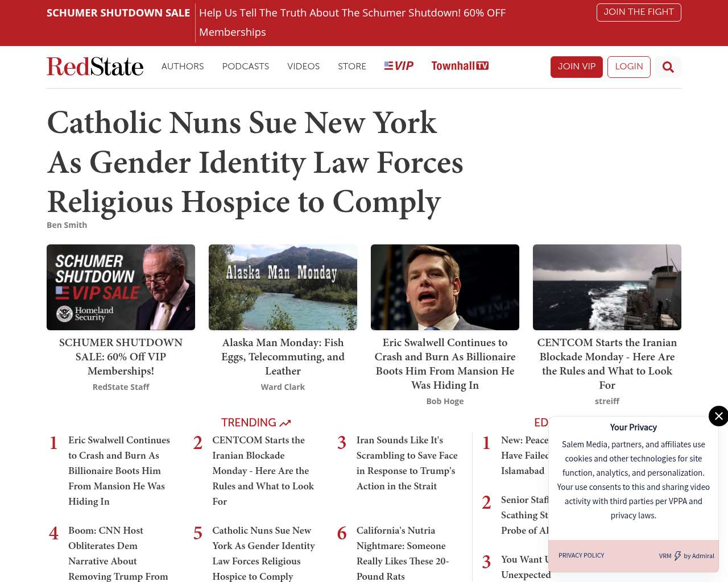Open the Privacy Policy link

point(581,555)
